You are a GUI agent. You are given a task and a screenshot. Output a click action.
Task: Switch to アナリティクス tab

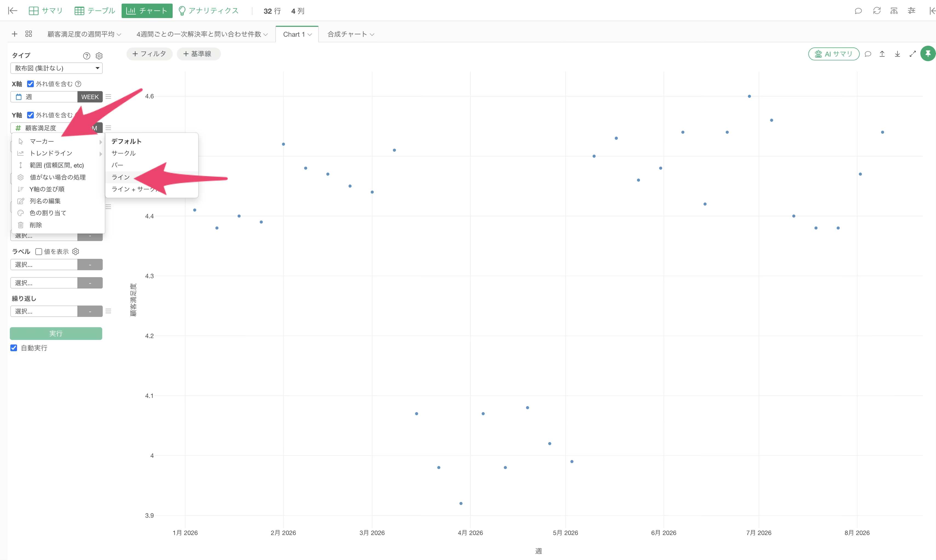pyautogui.click(x=208, y=11)
